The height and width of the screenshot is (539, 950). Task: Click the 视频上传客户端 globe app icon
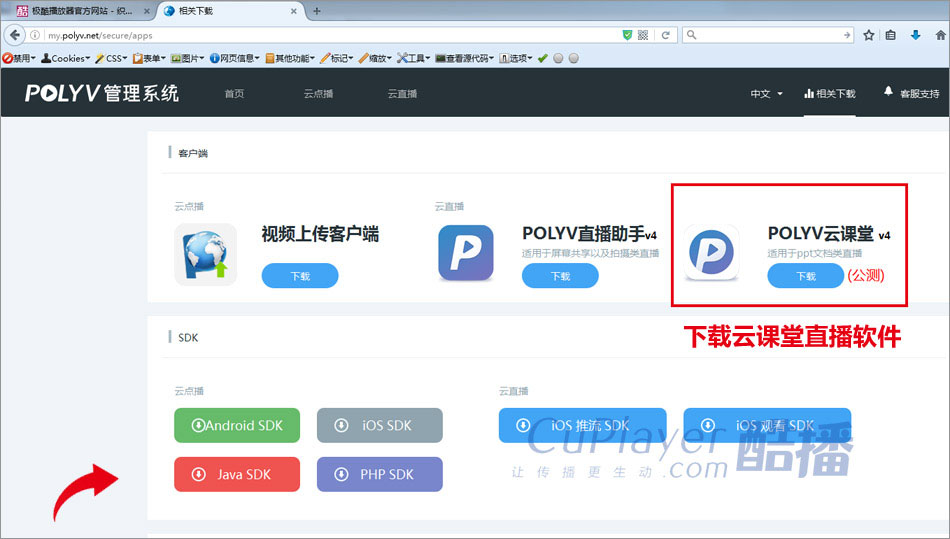coord(205,254)
